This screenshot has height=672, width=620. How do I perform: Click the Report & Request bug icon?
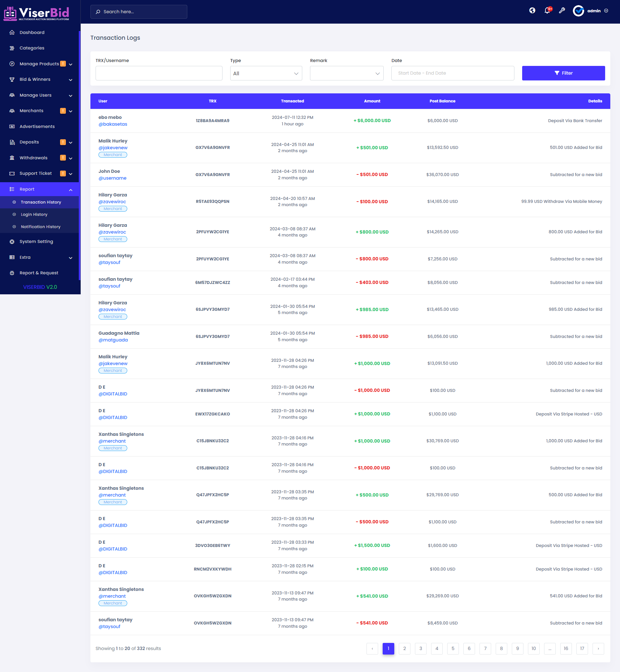(12, 273)
